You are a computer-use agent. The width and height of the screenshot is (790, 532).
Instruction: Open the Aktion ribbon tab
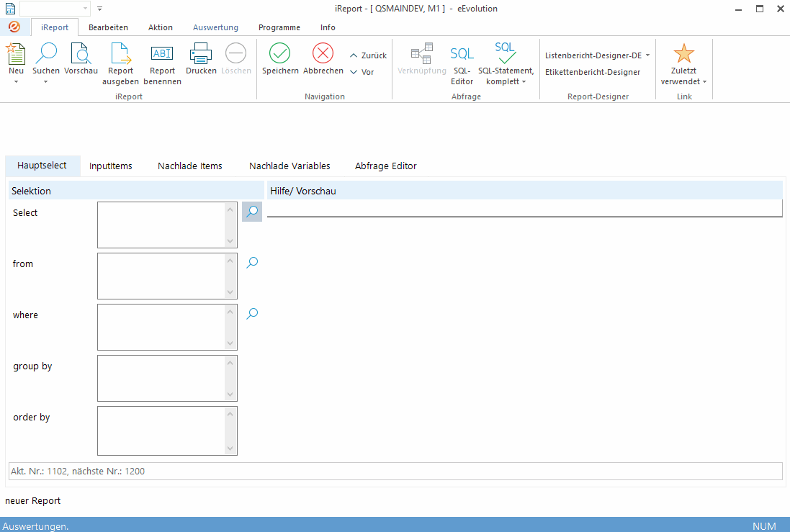click(160, 27)
